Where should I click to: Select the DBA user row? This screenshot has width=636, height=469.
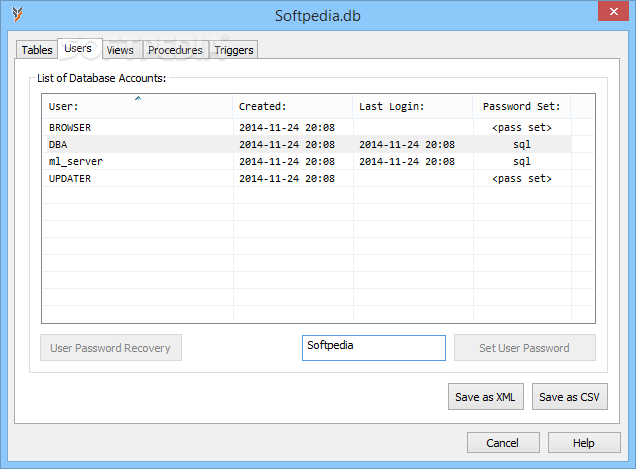pos(307,144)
